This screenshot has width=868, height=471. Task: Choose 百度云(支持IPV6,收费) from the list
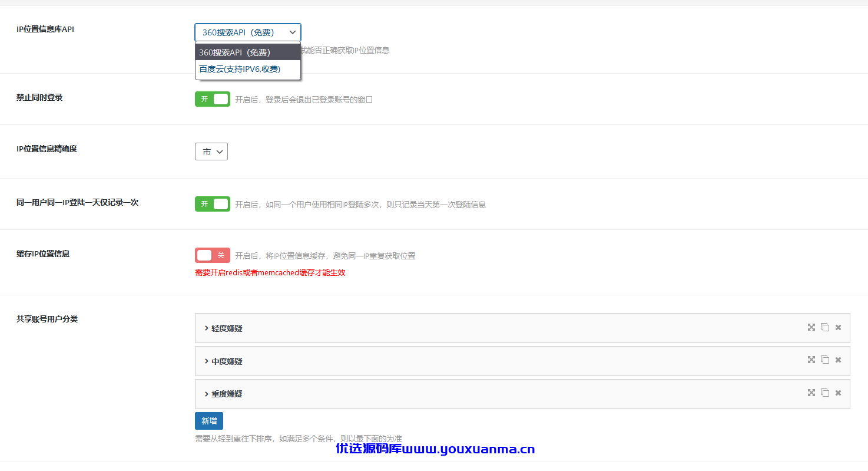(x=248, y=69)
